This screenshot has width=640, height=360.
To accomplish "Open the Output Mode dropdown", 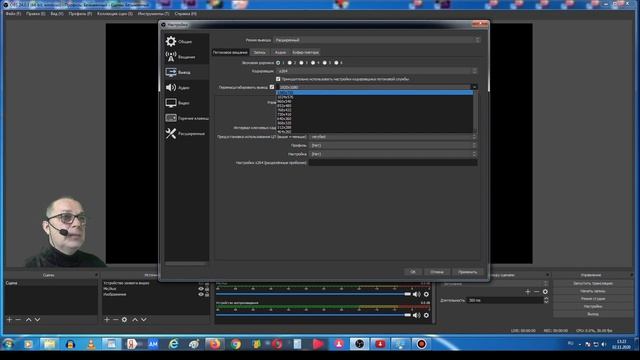I will 377,40.
